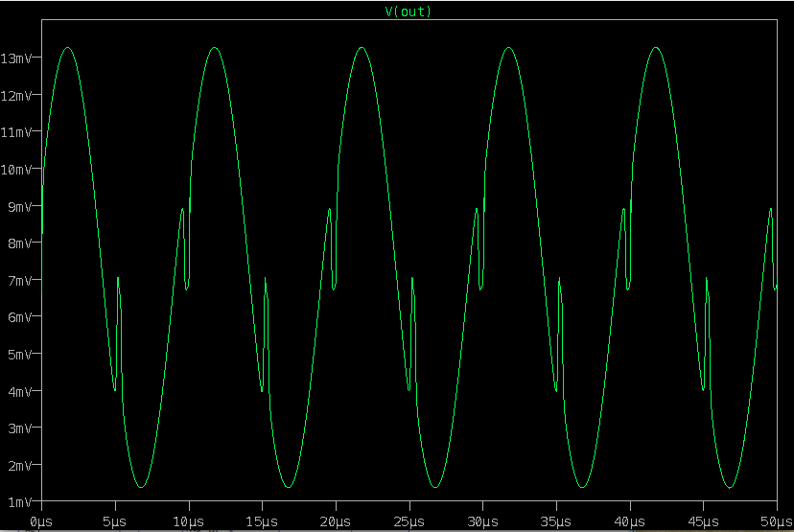
Task: Select the 7mV voltage axis label
Action: (20, 281)
